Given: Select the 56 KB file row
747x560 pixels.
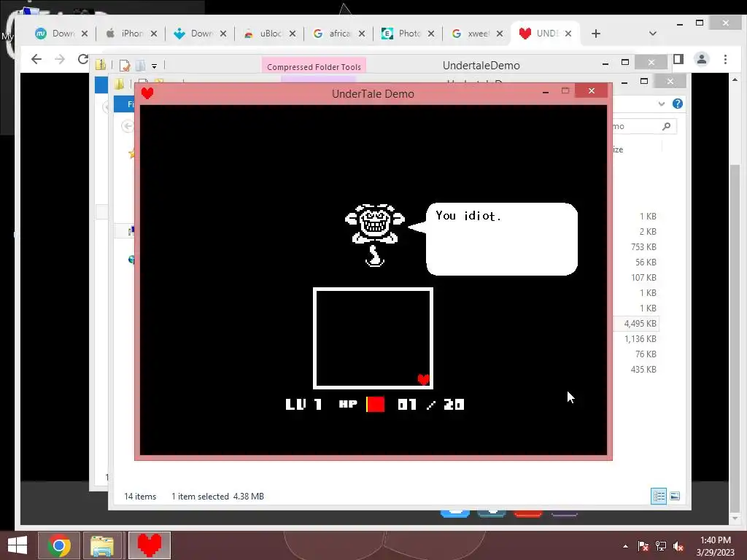Looking at the screenshot, I should click(x=635, y=262).
